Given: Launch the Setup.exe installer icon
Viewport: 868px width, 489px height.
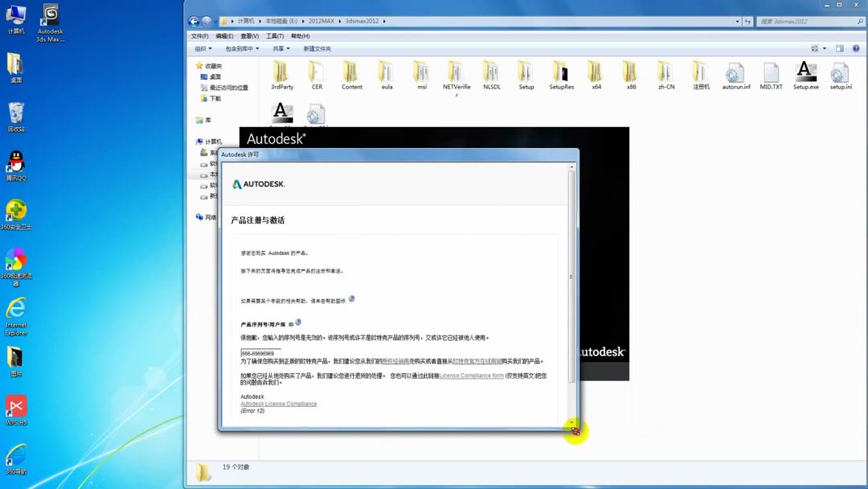Looking at the screenshot, I should pyautogui.click(x=805, y=74).
